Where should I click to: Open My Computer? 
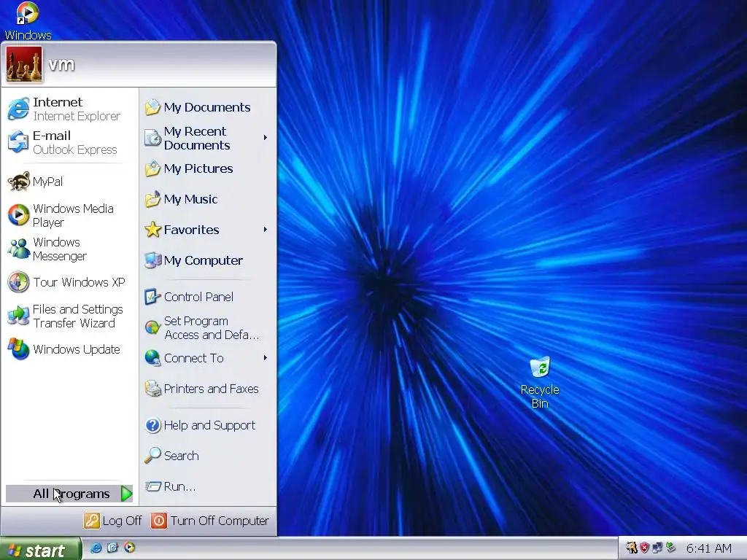pos(206,260)
